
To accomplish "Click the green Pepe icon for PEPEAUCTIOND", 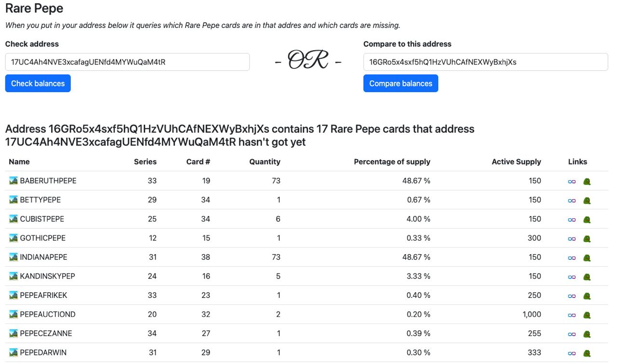I will [587, 315].
